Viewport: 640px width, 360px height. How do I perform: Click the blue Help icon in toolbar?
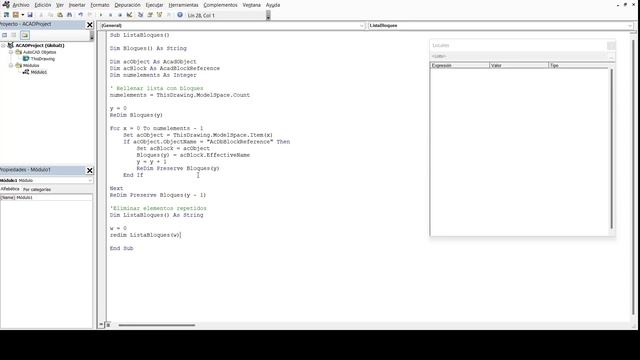[x=180, y=15]
